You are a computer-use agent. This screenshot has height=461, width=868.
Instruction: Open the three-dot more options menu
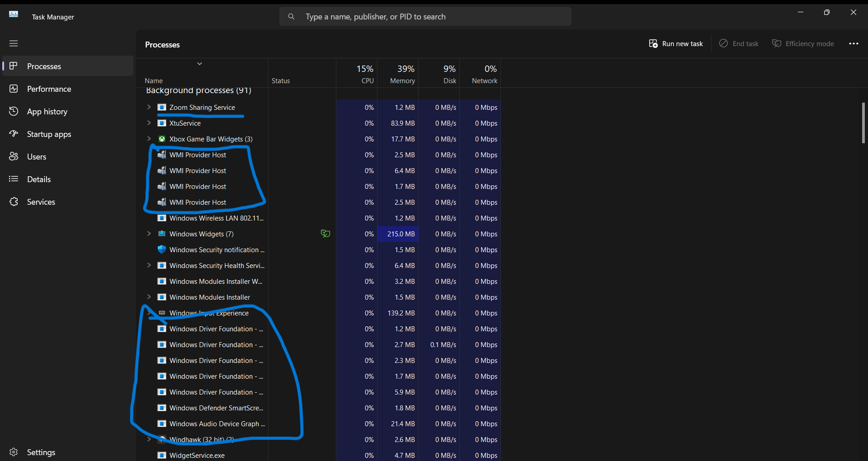(854, 43)
